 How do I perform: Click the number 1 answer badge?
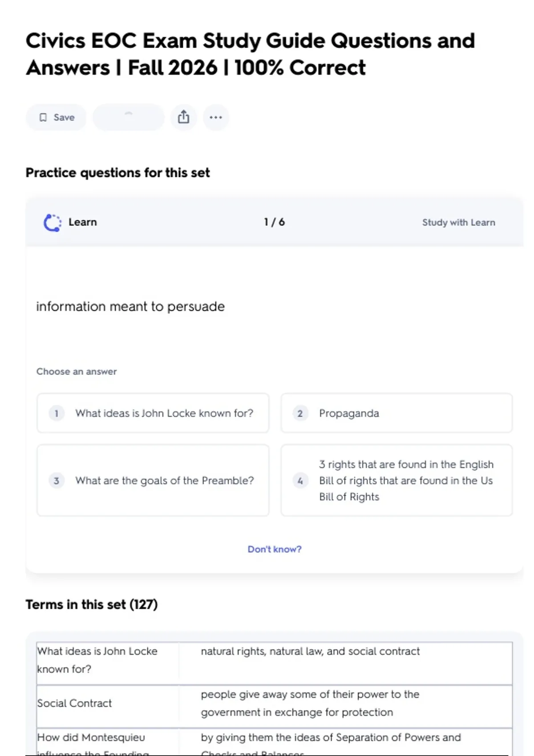pyautogui.click(x=57, y=413)
